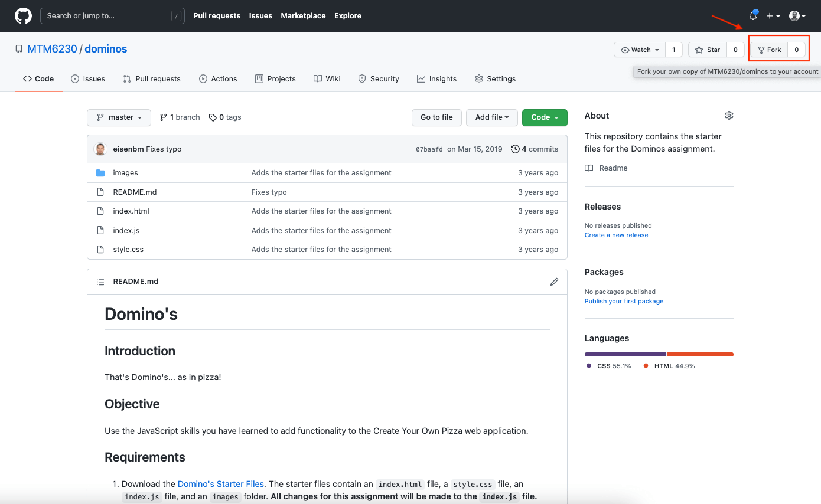The image size is (821, 504).
Task: Edit README with the pencil icon
Action: pos(554,282)
